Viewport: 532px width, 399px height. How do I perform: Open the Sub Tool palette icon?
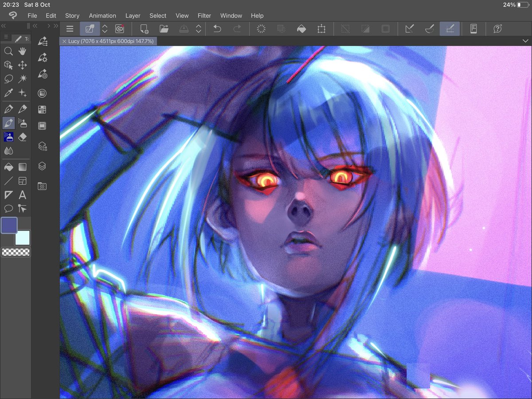coord(43,41)
